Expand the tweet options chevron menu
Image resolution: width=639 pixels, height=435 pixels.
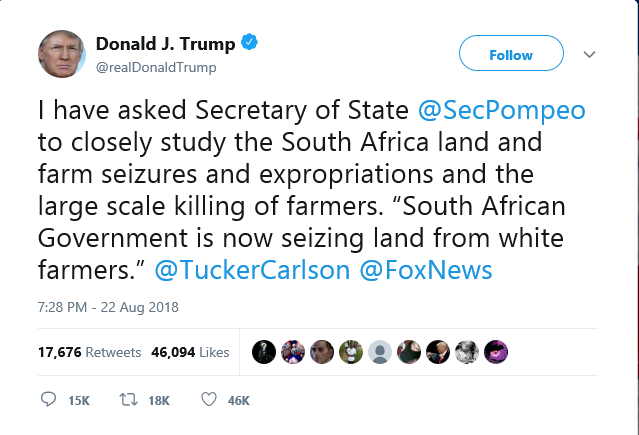589,54
